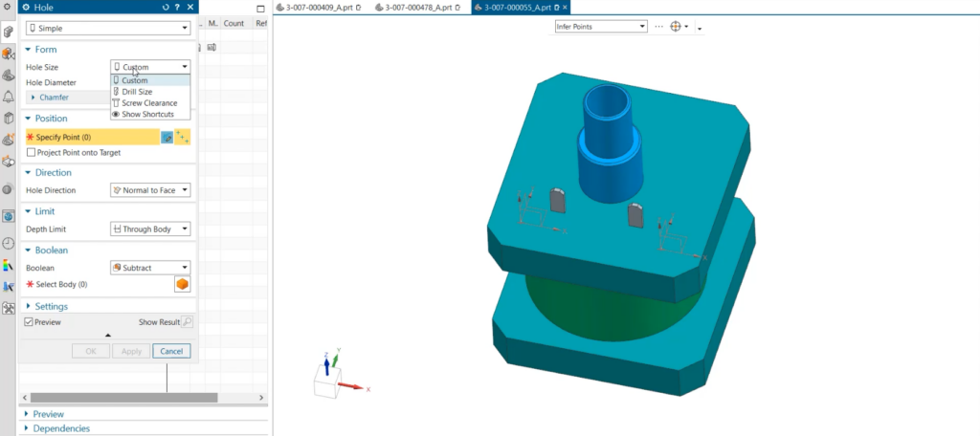The height and width of the screenshot is (436, 980).
Task: Collapse the Form section
Action: pos(28,50)
